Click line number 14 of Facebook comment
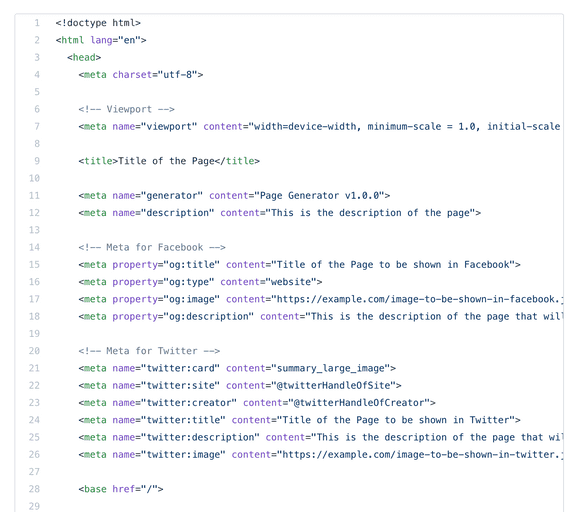 (34, 247)
